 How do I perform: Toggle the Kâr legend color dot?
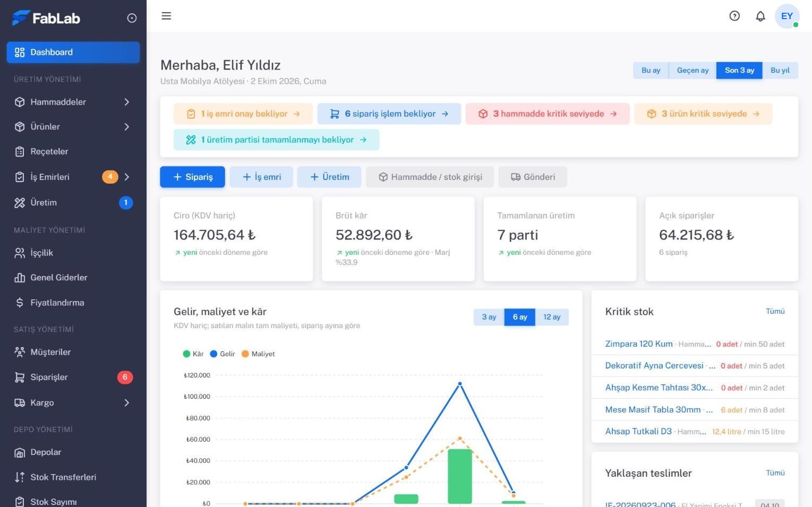tap(186, 354)
